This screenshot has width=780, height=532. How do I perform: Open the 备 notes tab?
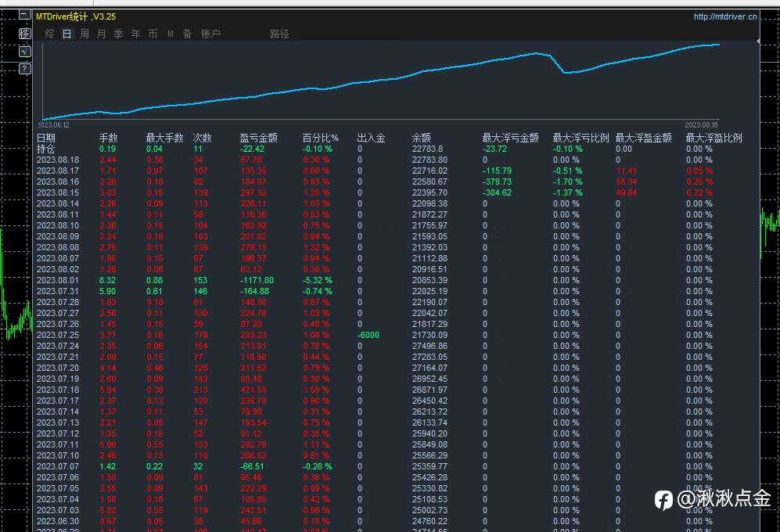coord(187,34)
